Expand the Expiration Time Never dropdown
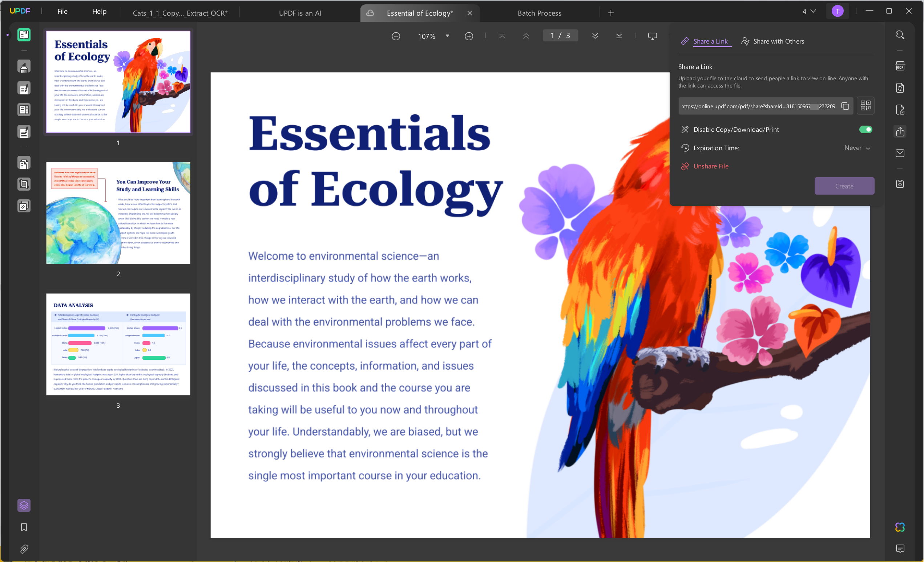924x562 pixels. pos(857,148)
